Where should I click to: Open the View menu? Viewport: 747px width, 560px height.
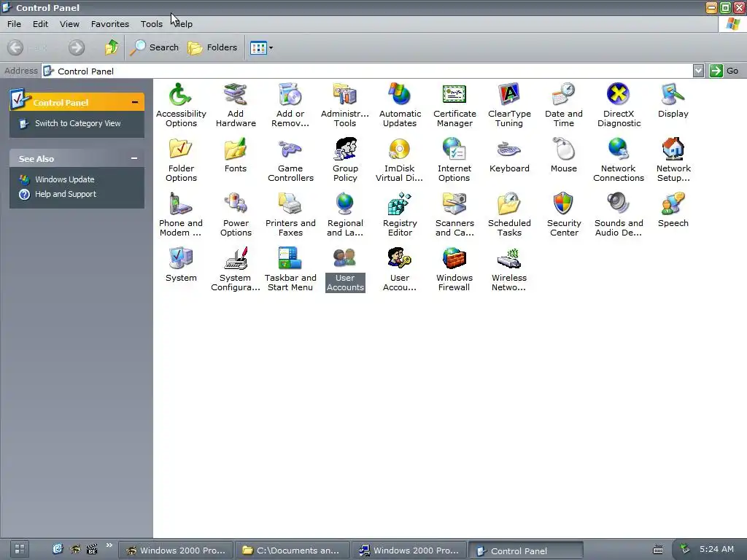click(x=69, y=24)
